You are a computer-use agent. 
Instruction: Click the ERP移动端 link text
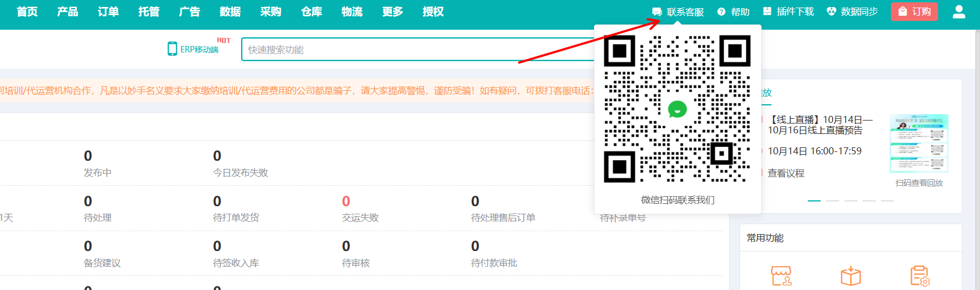click(x=199, y=49)
